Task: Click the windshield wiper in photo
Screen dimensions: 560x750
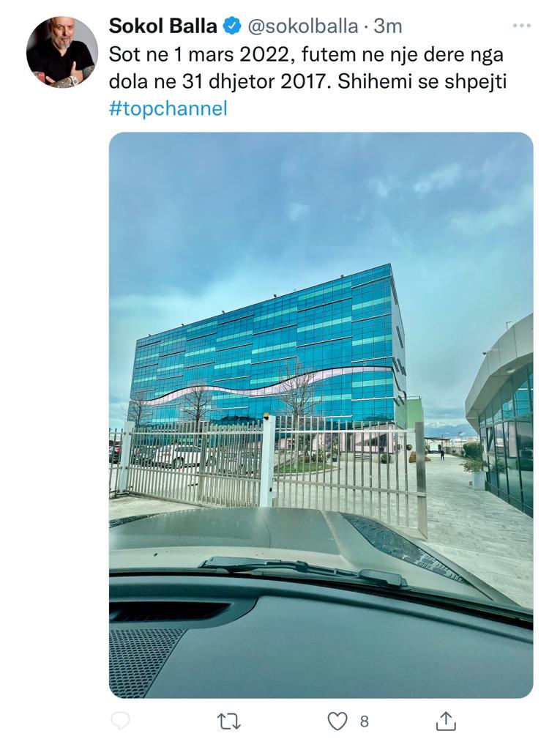Action: [x=304, y=571]
